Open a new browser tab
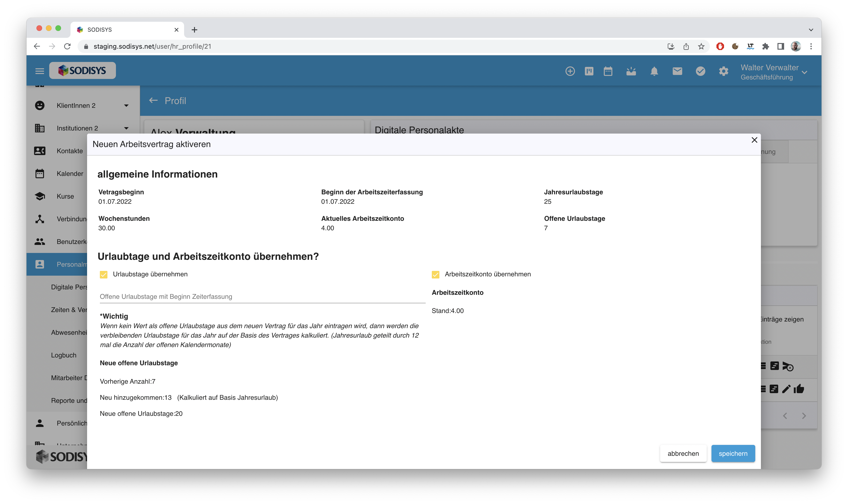The image size is (848, 504). (x=194, y=30)
